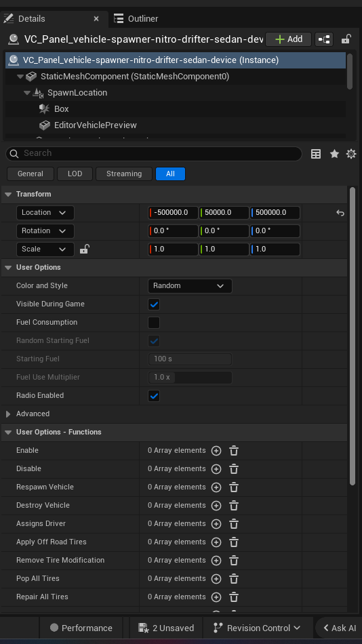The height and width of the screenshot is (644, 362).
Task: Collapse the User Options section
Action: (x=8, y=267)
